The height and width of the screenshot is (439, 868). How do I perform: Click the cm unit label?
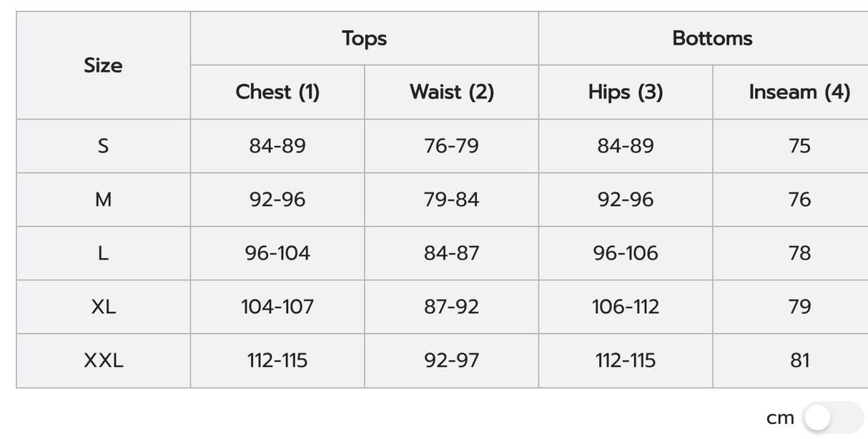point(780,418)
